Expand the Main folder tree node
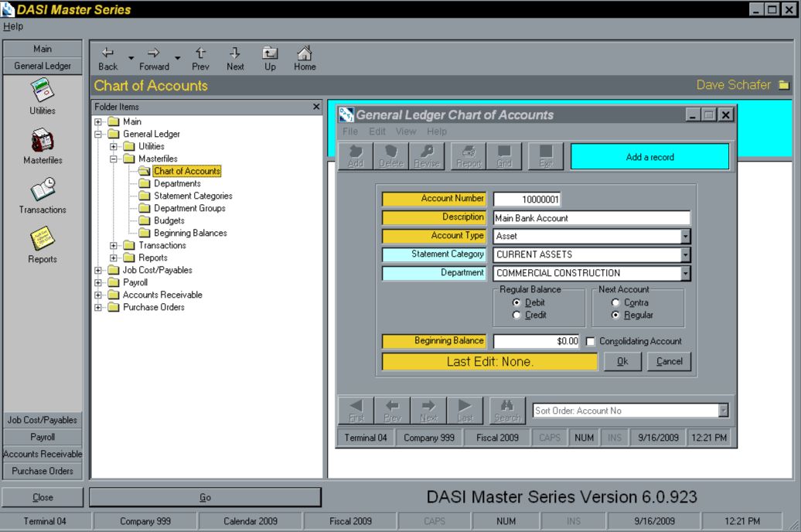The height and width of the screenshot is (532, 801). point(98,121)
